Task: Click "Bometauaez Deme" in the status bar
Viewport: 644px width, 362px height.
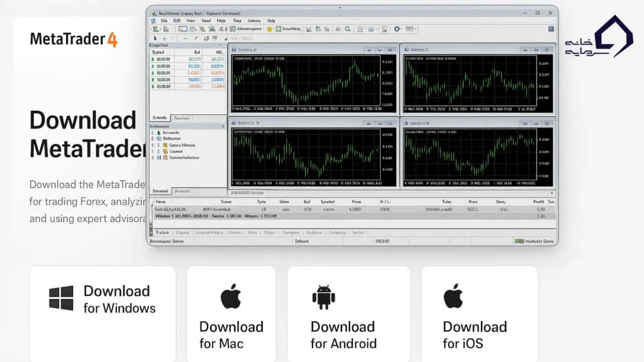Action: (x=167, y=241)
